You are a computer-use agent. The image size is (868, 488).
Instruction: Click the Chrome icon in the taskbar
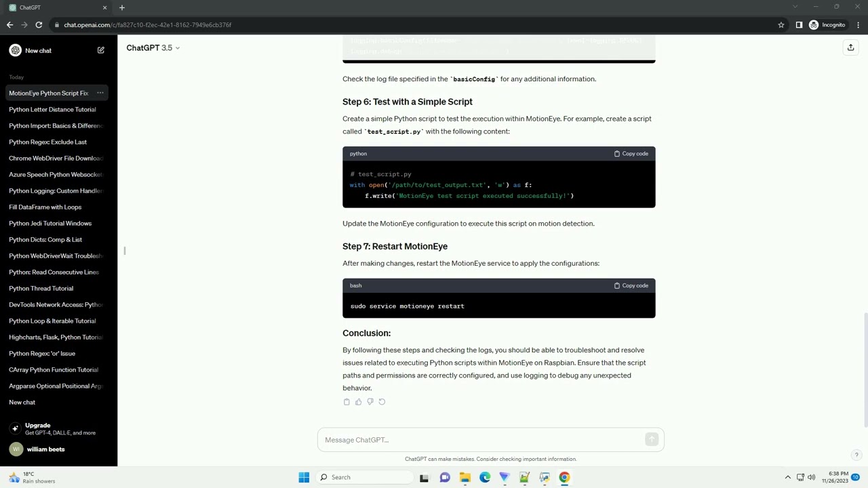point(564,477)
